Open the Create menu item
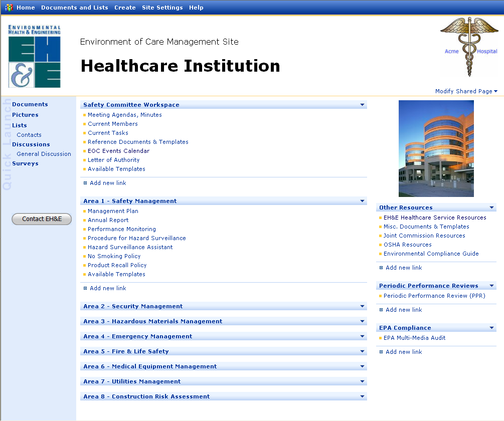The image size is (504, 421). coord(125,8)
